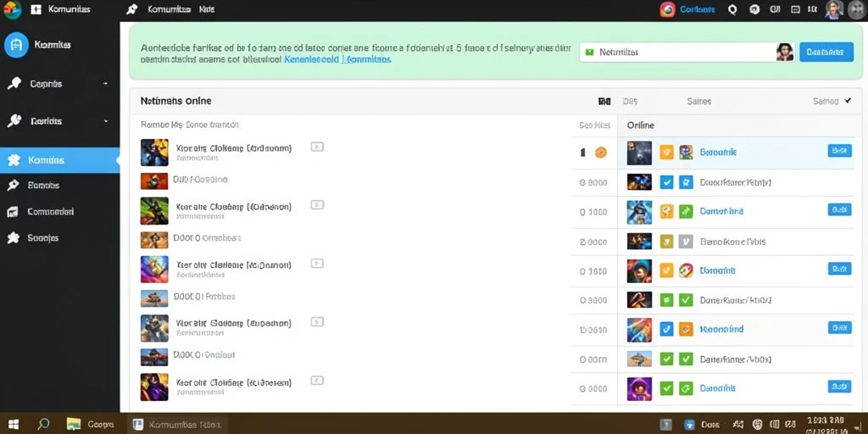The height and width of the screenshot is (434, 868).
Task: Click the orange icon in the seventh Online row
Action: pos(686,330)
